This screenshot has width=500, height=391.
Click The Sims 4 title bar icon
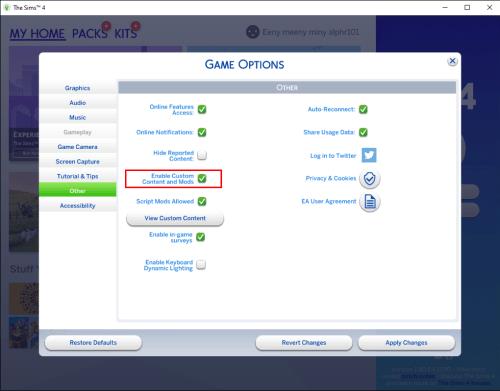click(7, 7)
